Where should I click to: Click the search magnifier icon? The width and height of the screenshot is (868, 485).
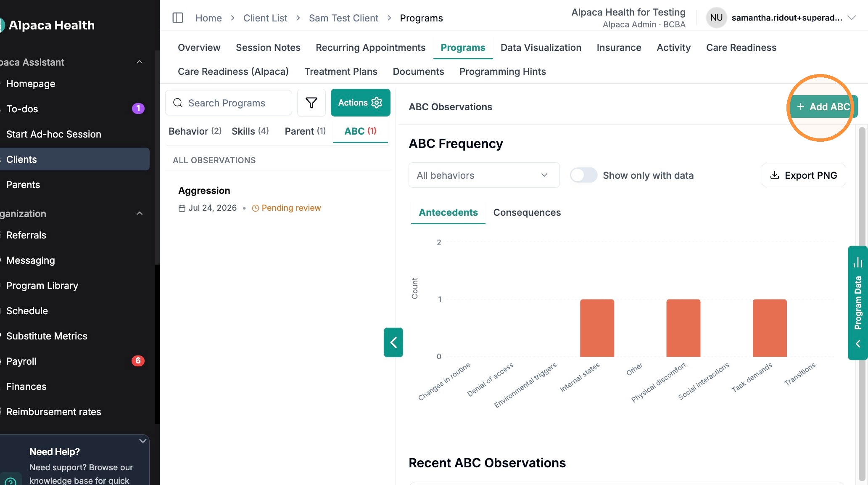coord(178,103)
